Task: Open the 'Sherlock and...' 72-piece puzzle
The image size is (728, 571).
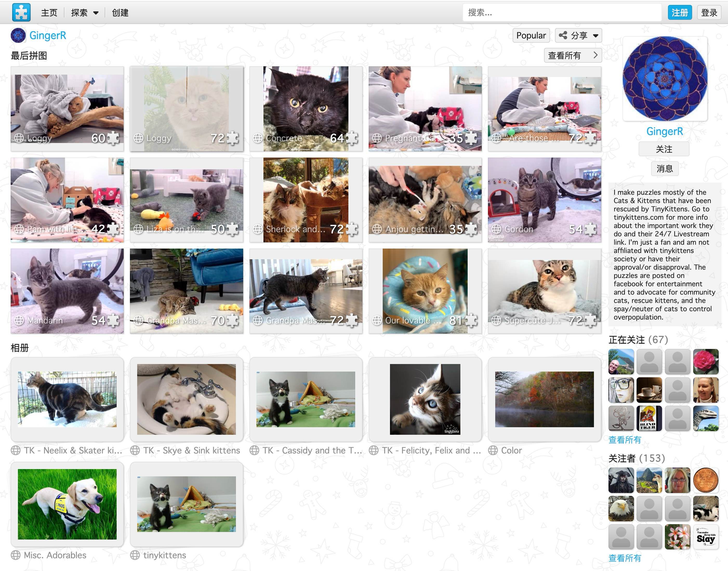Action: pos(306,200)
